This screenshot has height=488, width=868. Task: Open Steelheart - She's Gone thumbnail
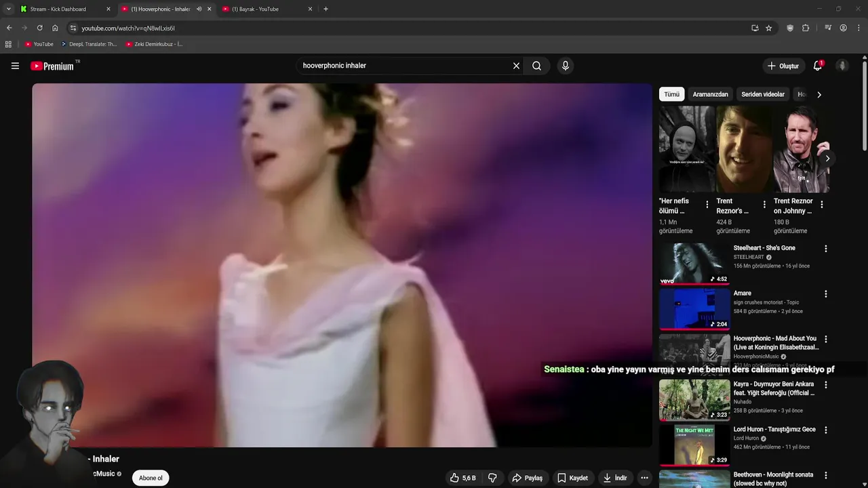click(x=694, y=263)
